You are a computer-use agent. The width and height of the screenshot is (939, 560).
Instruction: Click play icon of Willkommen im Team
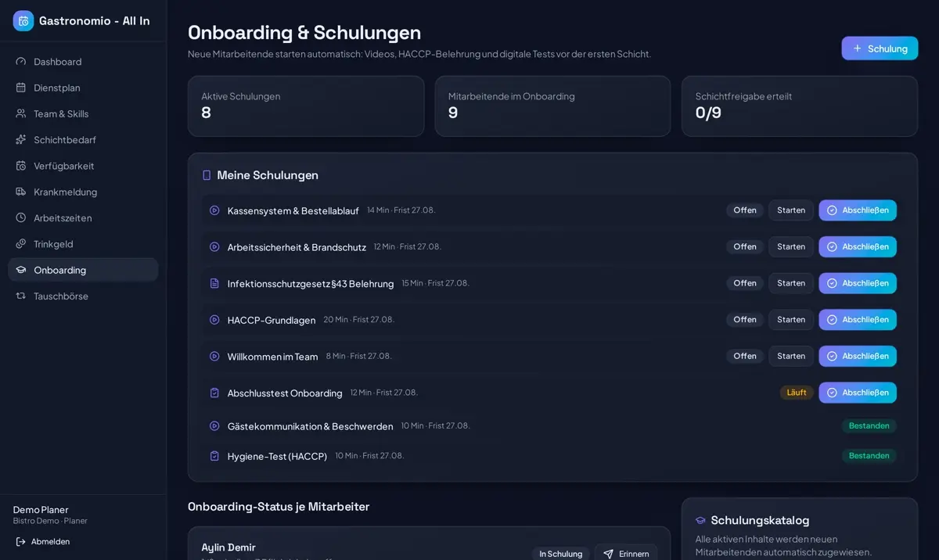214,356
